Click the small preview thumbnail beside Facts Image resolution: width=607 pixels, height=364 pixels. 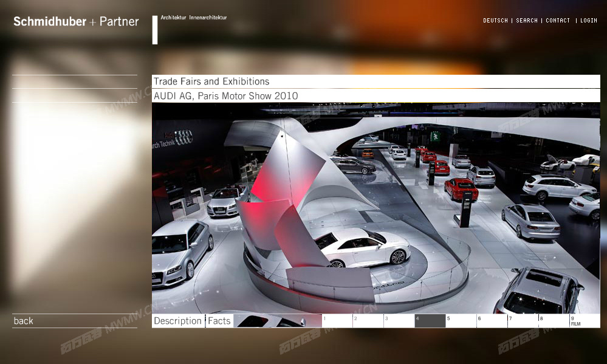[278, 321]
